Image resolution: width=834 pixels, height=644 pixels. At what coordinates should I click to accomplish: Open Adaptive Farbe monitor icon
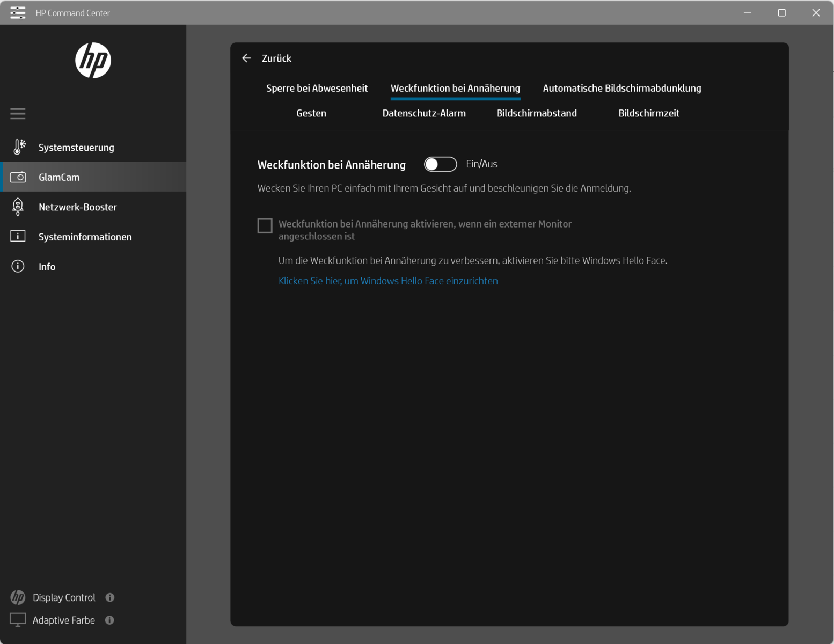[18, 620]
